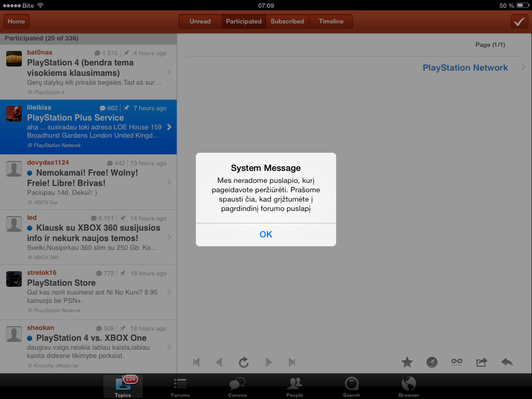Open the Topics tab with 224 badge
Viewport: 532px width, 399px height.
tap(123, 387)
